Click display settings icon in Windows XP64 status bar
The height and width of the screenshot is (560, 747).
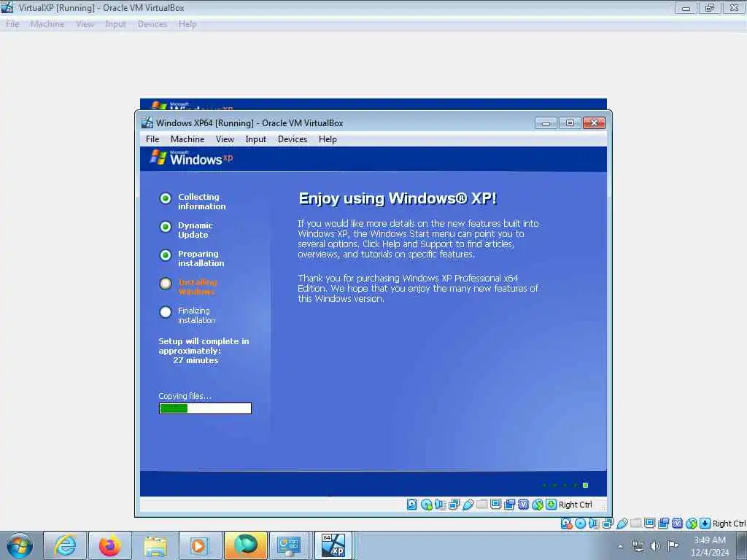click(495, 505)
